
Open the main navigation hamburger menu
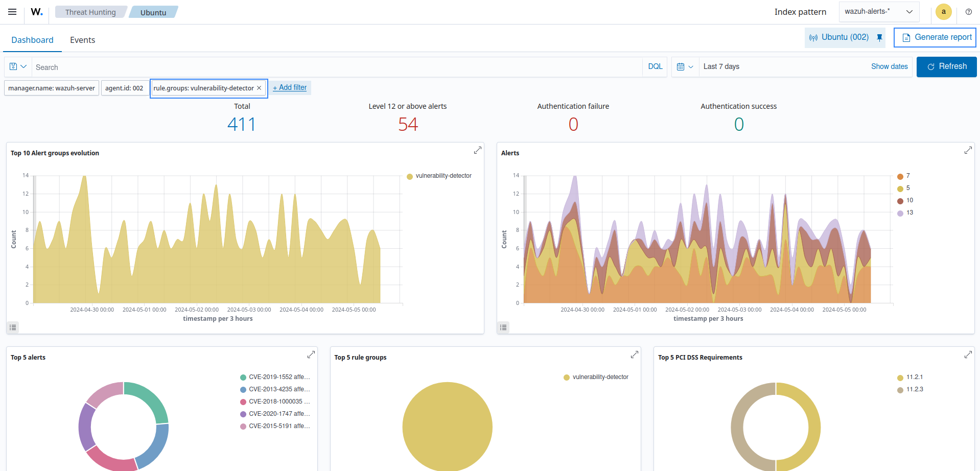click(12, 12)
